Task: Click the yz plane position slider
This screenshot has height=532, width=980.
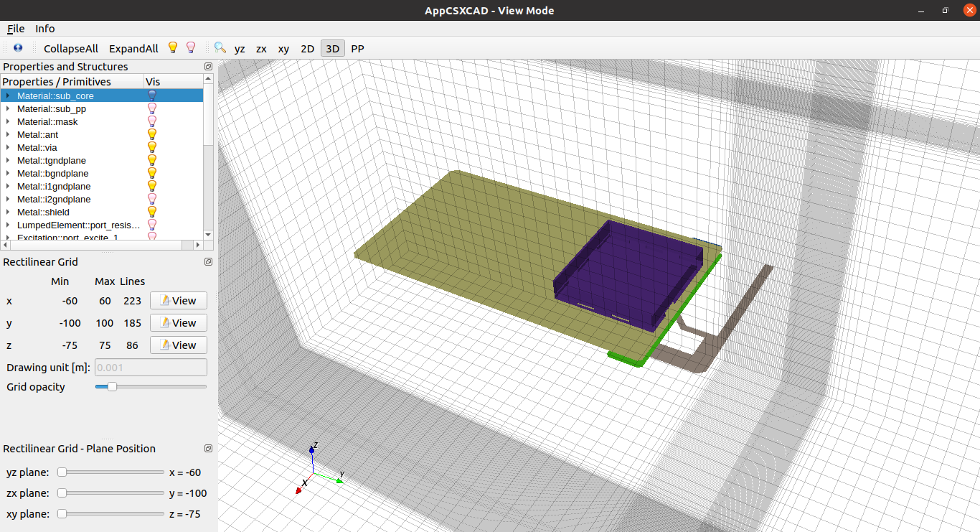Action: tap(110, 472)
